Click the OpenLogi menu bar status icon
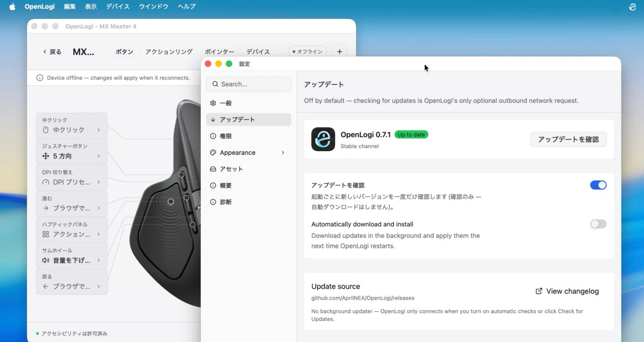 pyautogui.click(x=632, y=7)
